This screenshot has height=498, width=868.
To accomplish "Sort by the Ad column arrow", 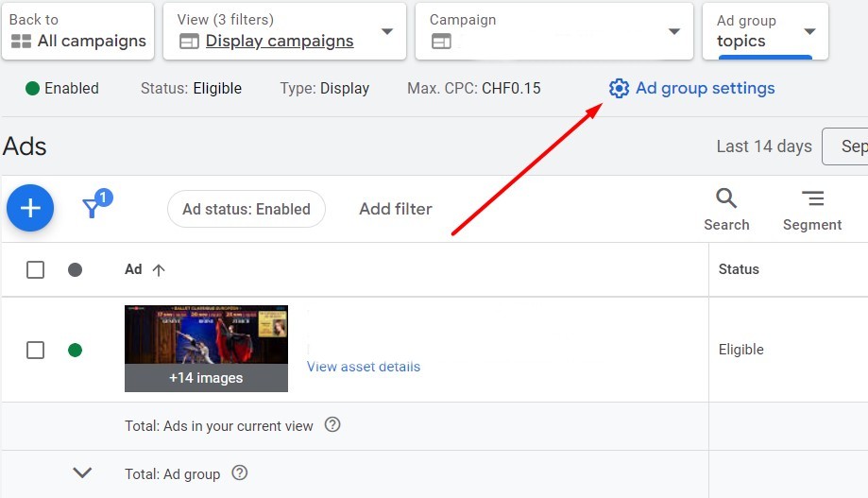I will 159,270.
